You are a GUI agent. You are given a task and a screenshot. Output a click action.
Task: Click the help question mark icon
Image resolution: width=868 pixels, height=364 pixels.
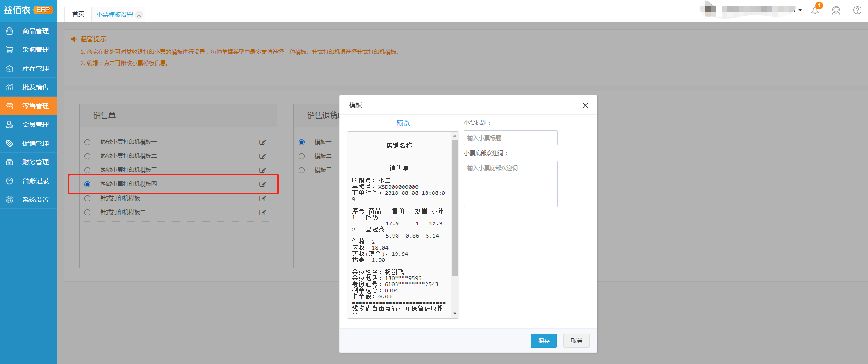[x=857, y=10]
